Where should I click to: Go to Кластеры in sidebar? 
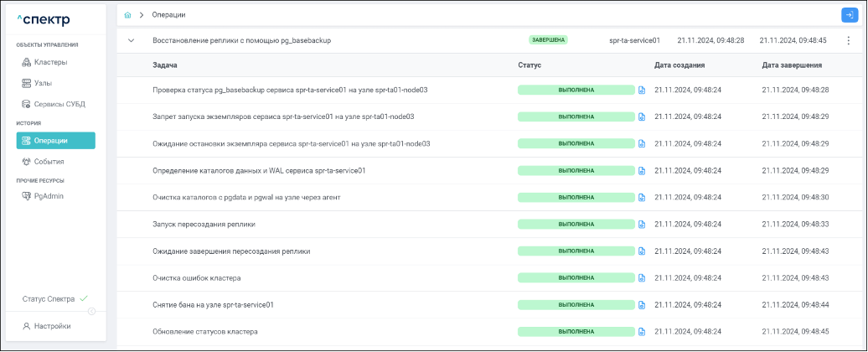[50, 62]
